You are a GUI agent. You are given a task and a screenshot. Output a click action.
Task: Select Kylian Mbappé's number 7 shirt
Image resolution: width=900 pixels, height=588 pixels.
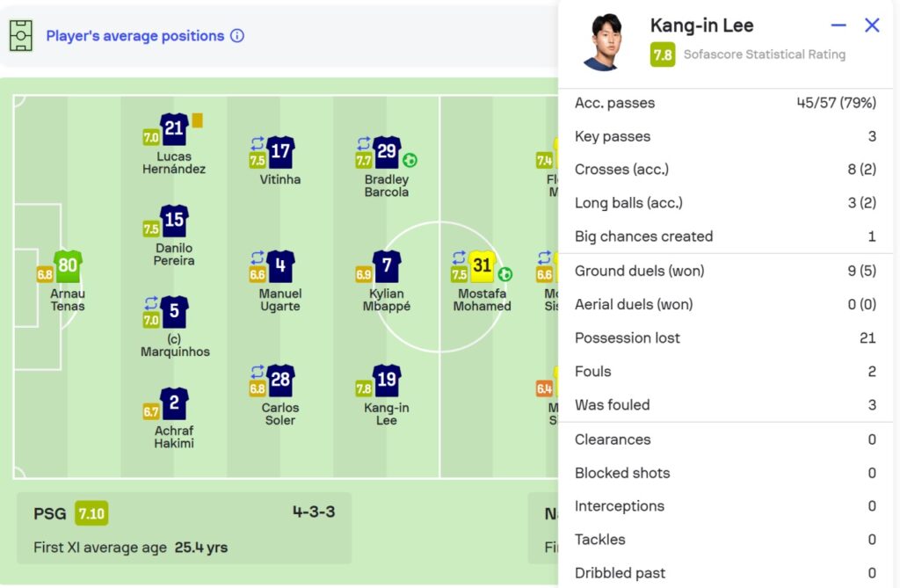pyautogui.click(x=387, y=266)
